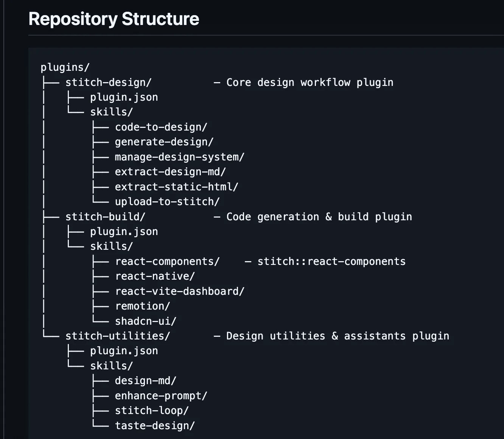The width and height of the screenshot is (504, 439).
Task: Select the "shadcn-ui/" entry
Action: [146, 321]
